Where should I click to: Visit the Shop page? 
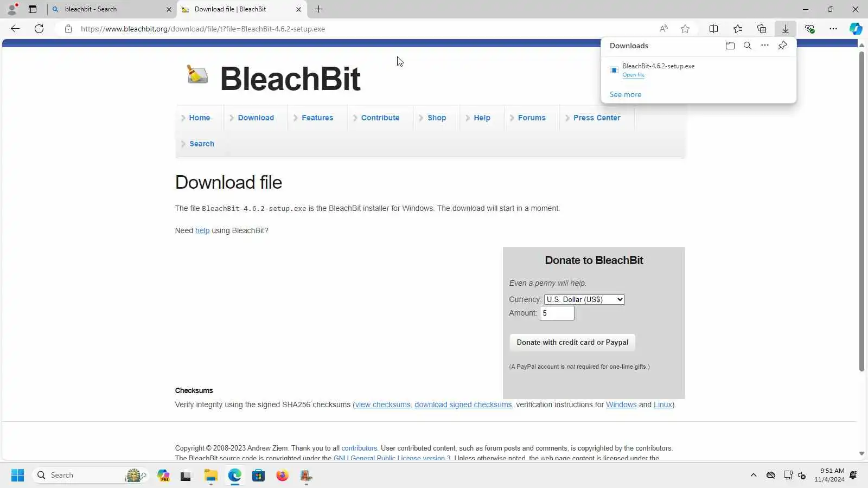coord(436,118)
